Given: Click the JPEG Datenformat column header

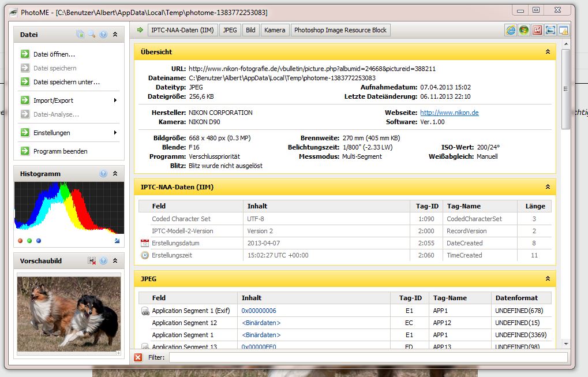Looking at the screenshot, I should point(522,298).
